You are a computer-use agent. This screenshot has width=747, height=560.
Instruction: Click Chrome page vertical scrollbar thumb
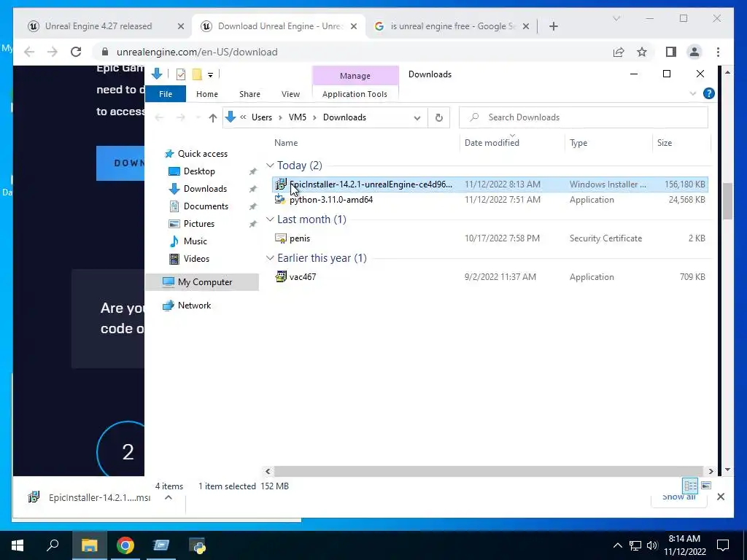pyautogui.click(x=727, y=201)
